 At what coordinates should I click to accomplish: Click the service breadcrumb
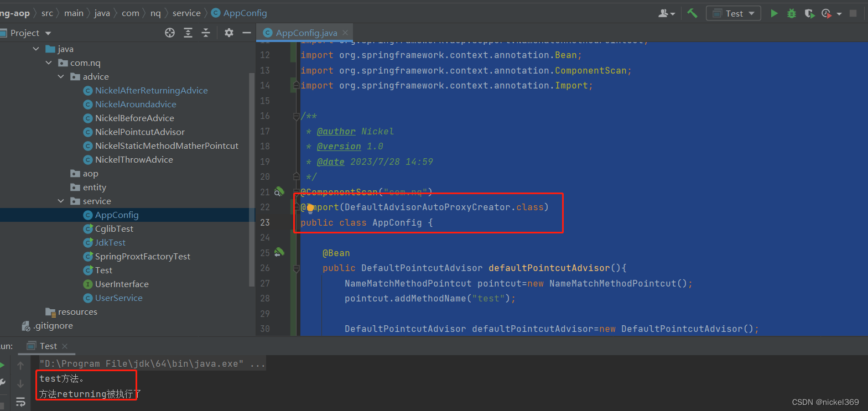pyautogui.click(x=186, y=13)
